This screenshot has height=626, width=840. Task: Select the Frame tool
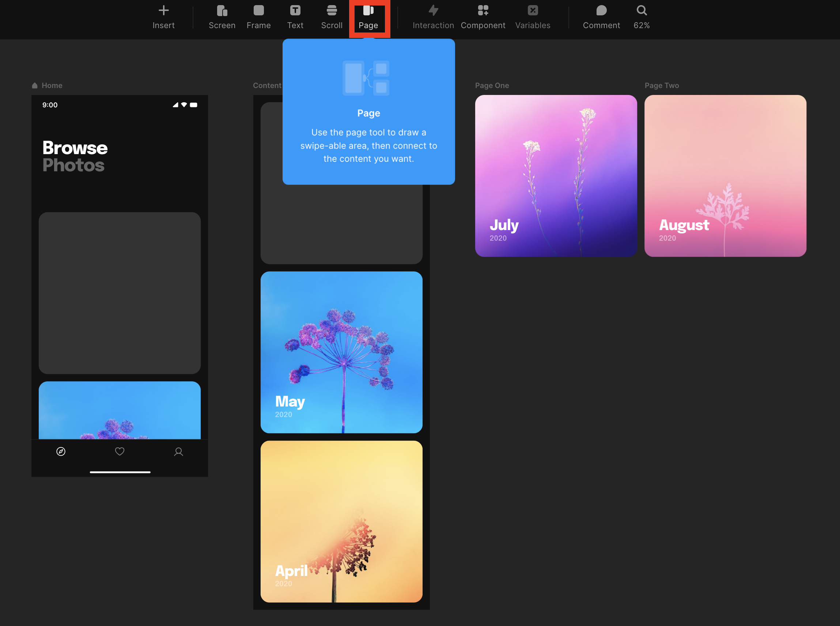(x=259, y=17)
